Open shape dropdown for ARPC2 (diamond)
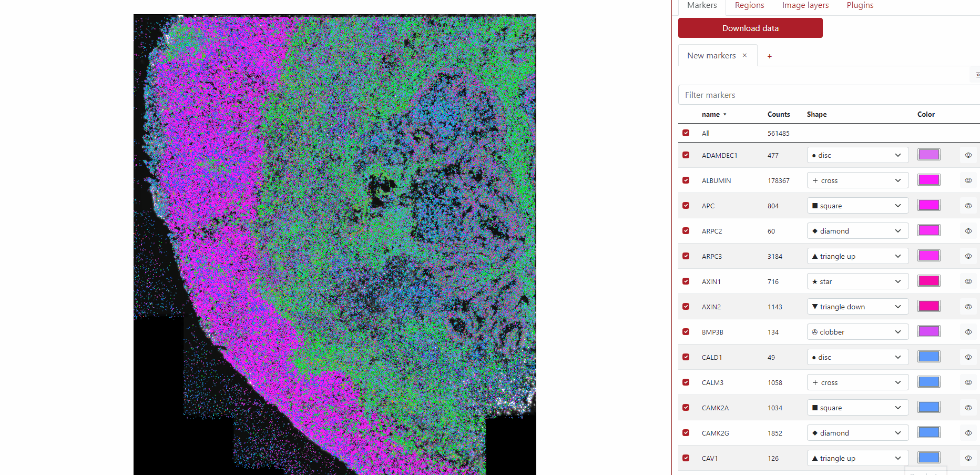 point(857,231)
